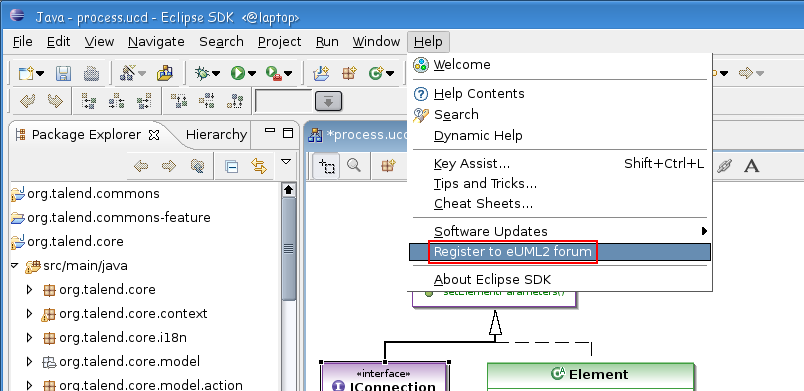
Task: Click the Undo arrow in second toolbar
Action: coord(27,101)
